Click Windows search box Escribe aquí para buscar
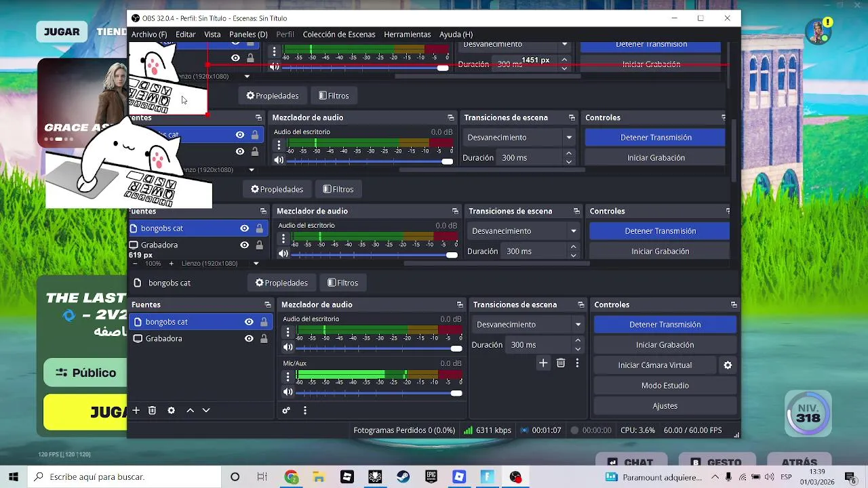This screenshot has height=488, width=868. [x=125, y=477]
